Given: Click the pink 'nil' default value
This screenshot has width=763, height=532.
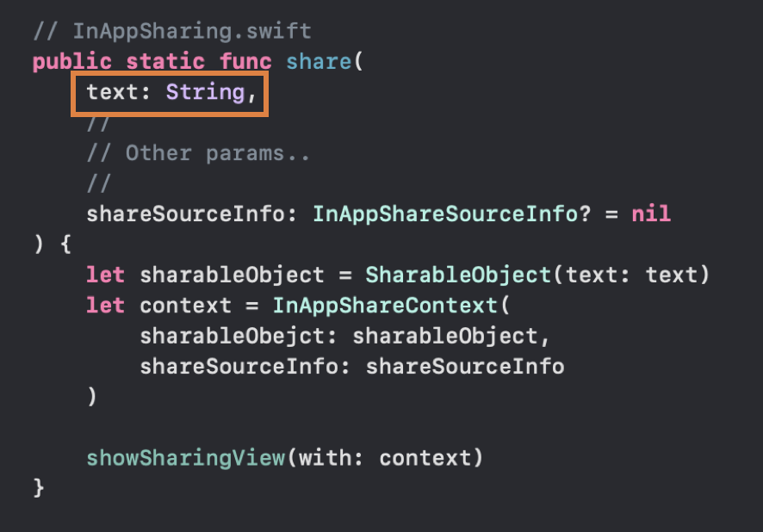Looking at the screenshot, I should (651, 214).
